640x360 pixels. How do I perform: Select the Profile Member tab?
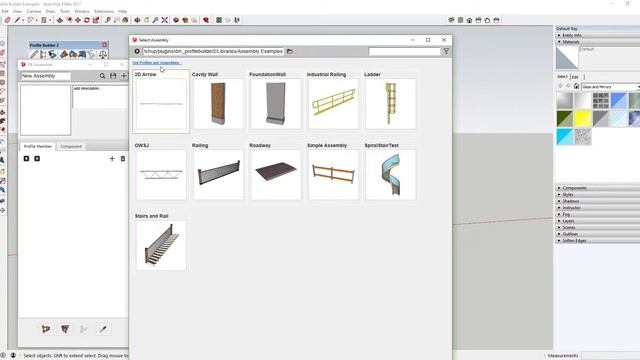[38, 147]
